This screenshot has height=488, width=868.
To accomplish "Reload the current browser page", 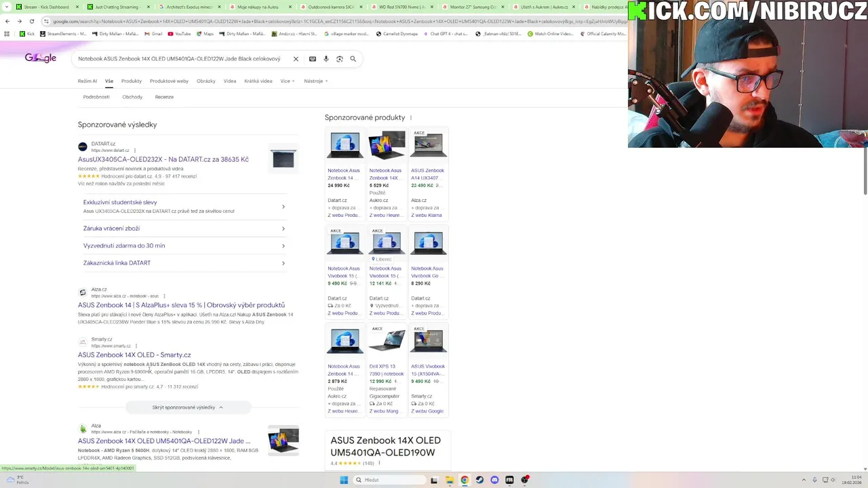I will (31, 21).
